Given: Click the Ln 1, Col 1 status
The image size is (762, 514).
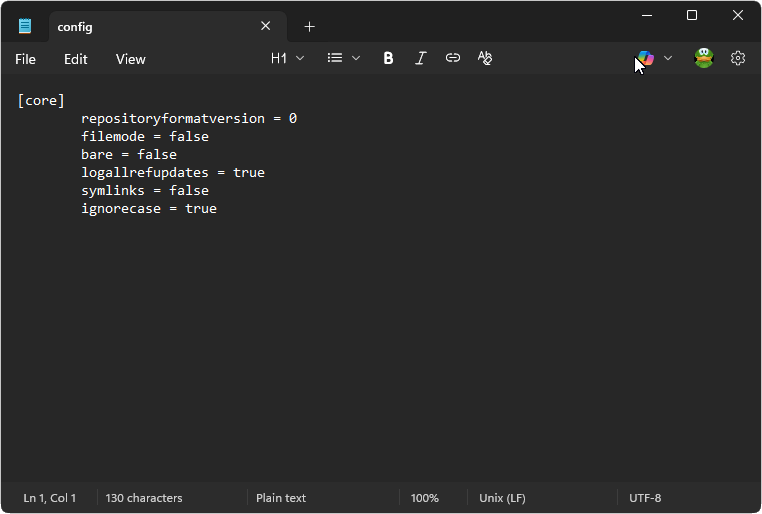Looking at the screenshot, I should coord(50,498).
